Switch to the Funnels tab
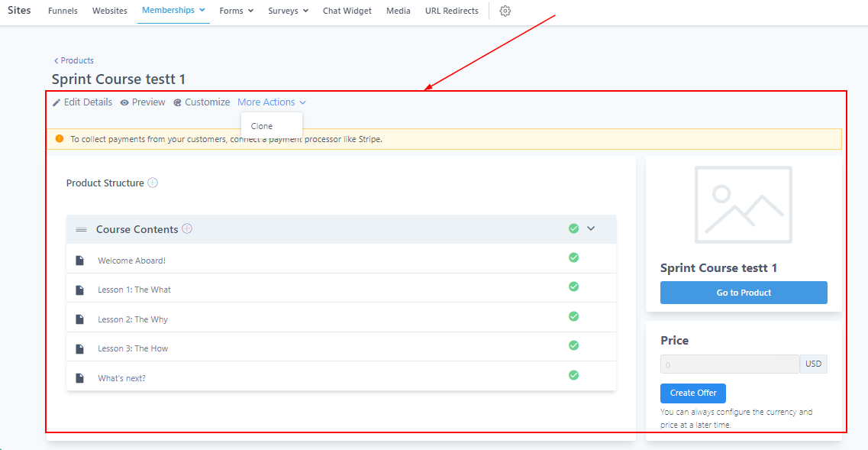 [x=63, y=11]
